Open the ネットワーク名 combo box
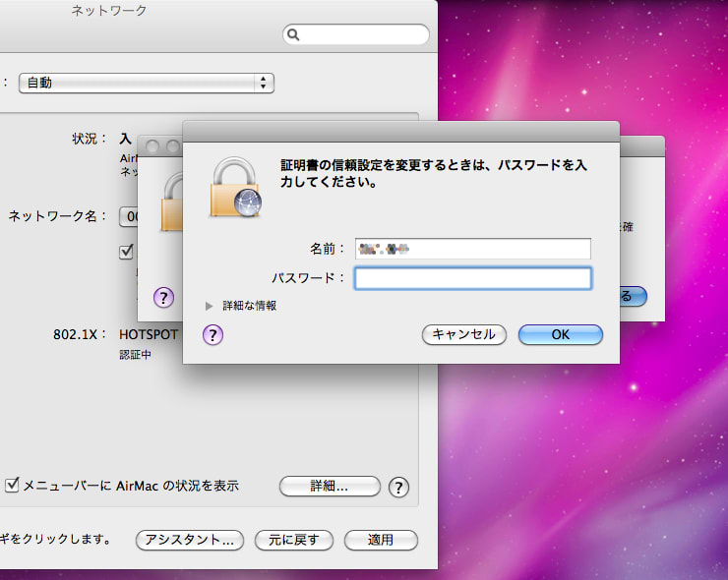The image size is (728, 580). click(x=129, y=216)
